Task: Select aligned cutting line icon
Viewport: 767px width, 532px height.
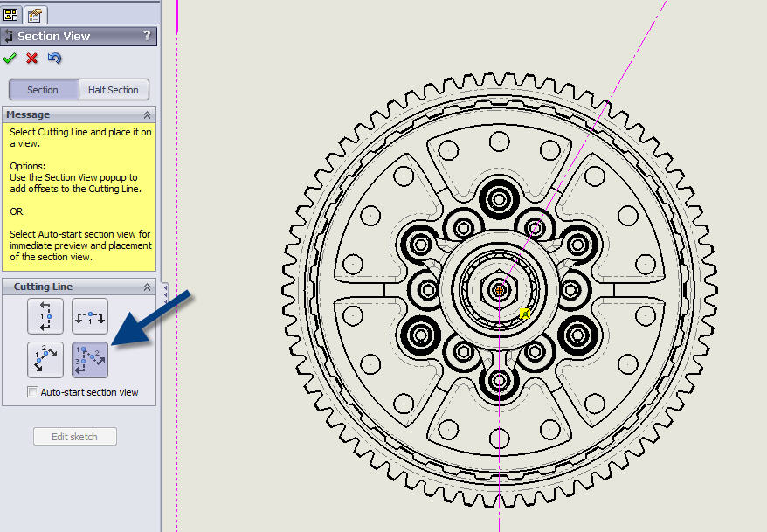Action: click(x=89, y=360)
